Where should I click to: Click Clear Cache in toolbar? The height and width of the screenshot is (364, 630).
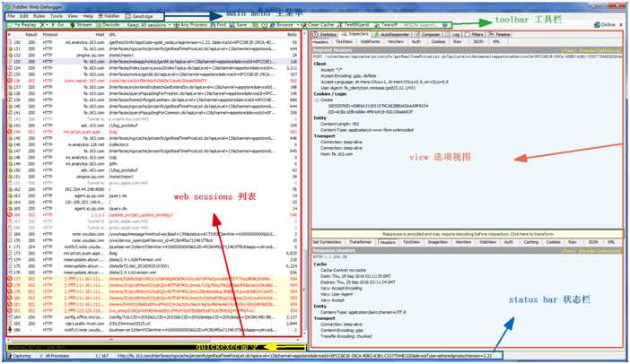318,25
